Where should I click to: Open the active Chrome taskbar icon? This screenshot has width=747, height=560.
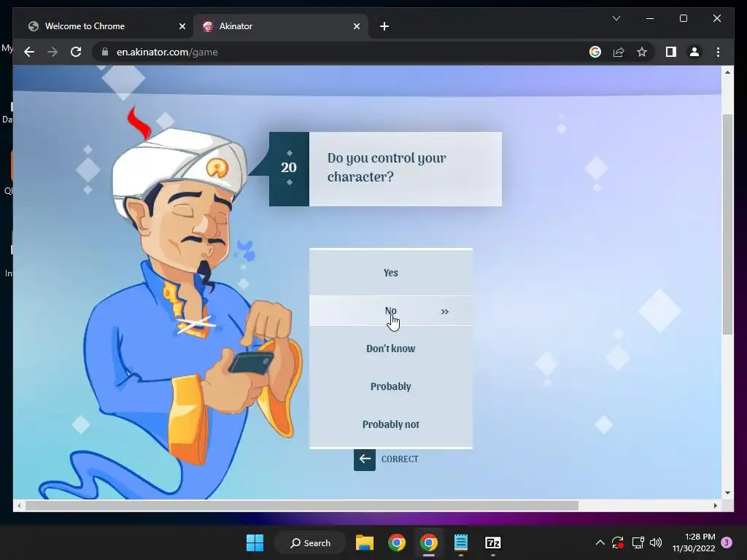429,542
